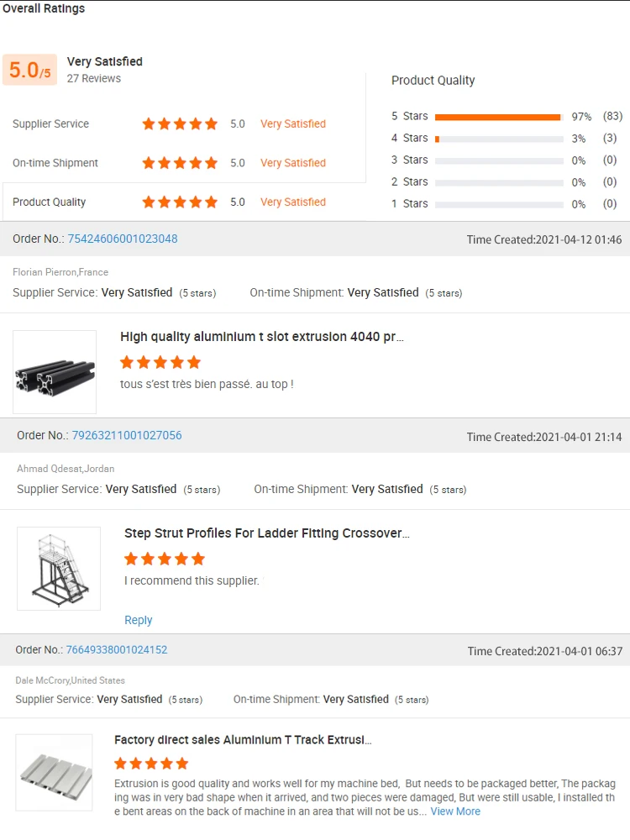630x840 pixels.
Task: Click the Supplier Service star rating icons
Action: coord(180,124)
